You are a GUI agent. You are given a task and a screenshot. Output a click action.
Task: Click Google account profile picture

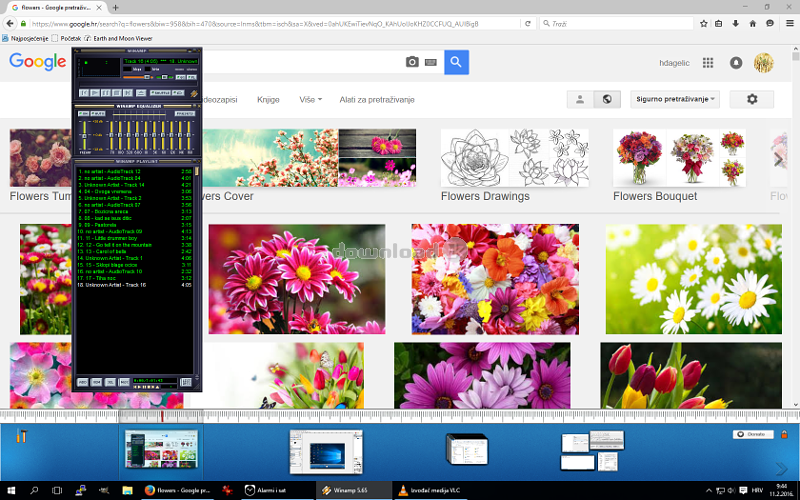pos(764,63)
